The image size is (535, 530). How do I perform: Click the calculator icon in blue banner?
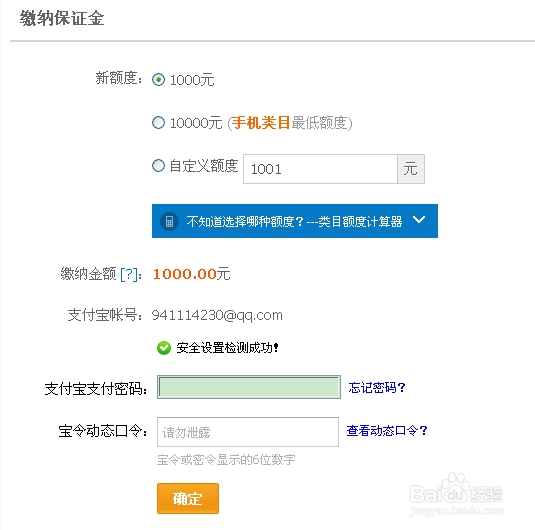(x=169, y=221)
